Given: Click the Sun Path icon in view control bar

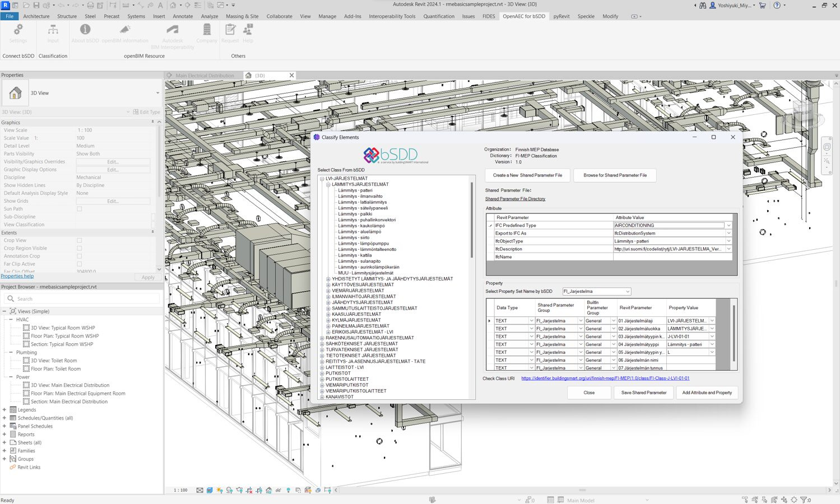Looking at the screenshot, I should coord(219,490).
